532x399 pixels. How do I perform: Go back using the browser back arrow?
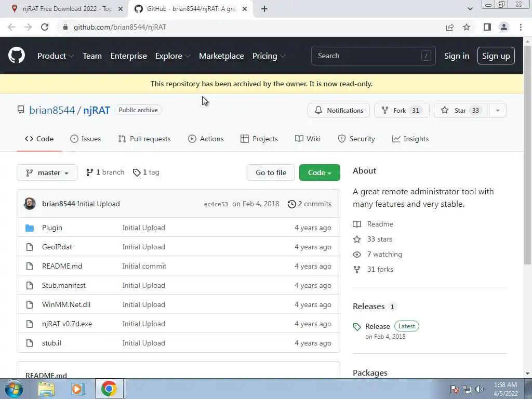(x=11, y=27)
